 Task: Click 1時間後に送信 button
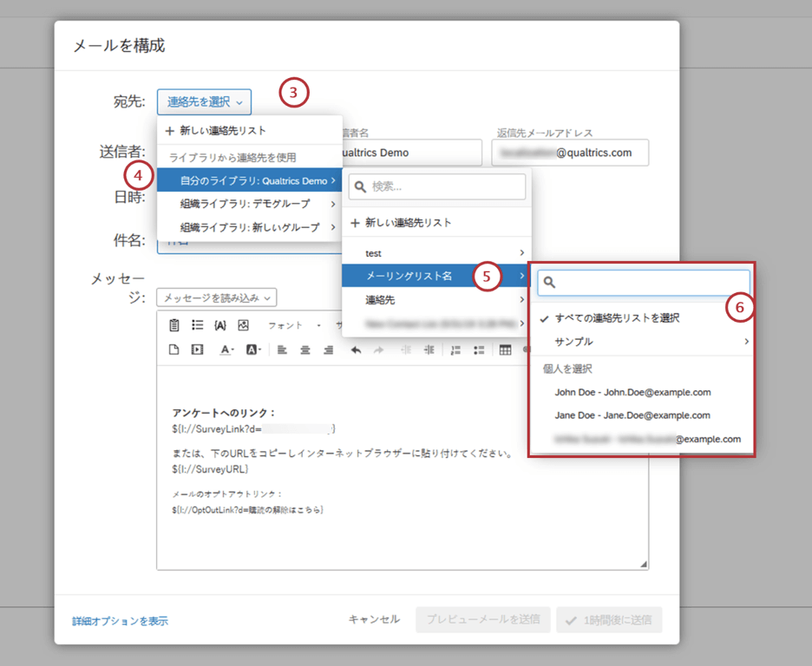[x=610, y=620]
